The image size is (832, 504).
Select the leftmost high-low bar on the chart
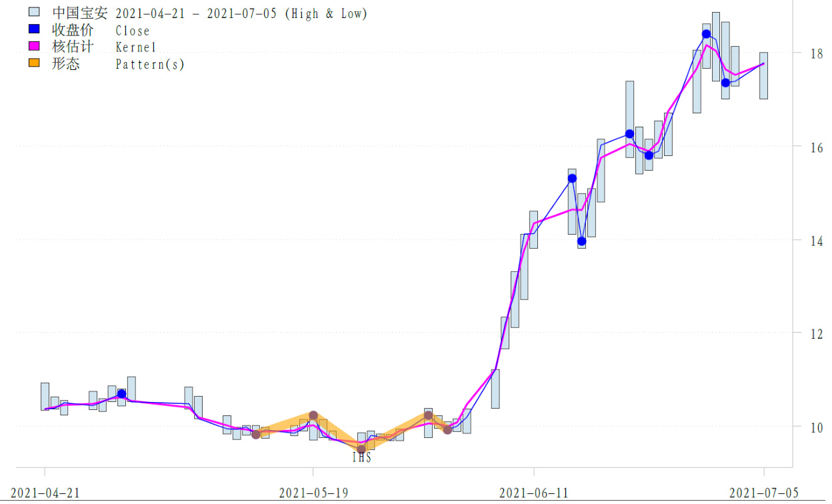click(45, 396)
